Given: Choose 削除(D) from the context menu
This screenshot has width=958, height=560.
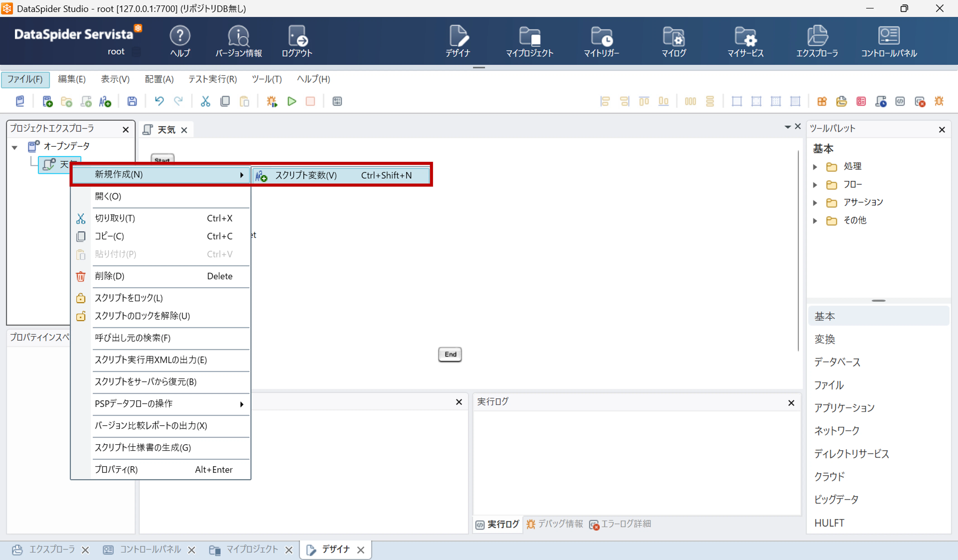Looking at the screenshot, I should [x=160, y=276].
